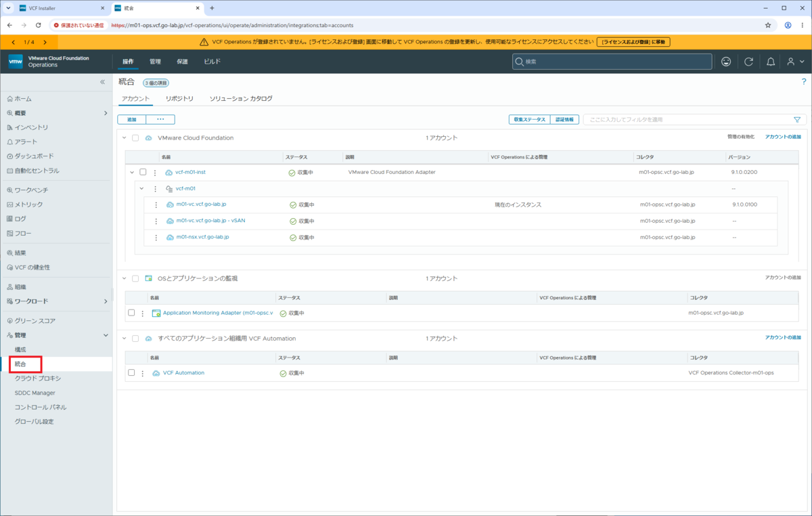Open actions menu for vSAN account row

click(156, 221)
